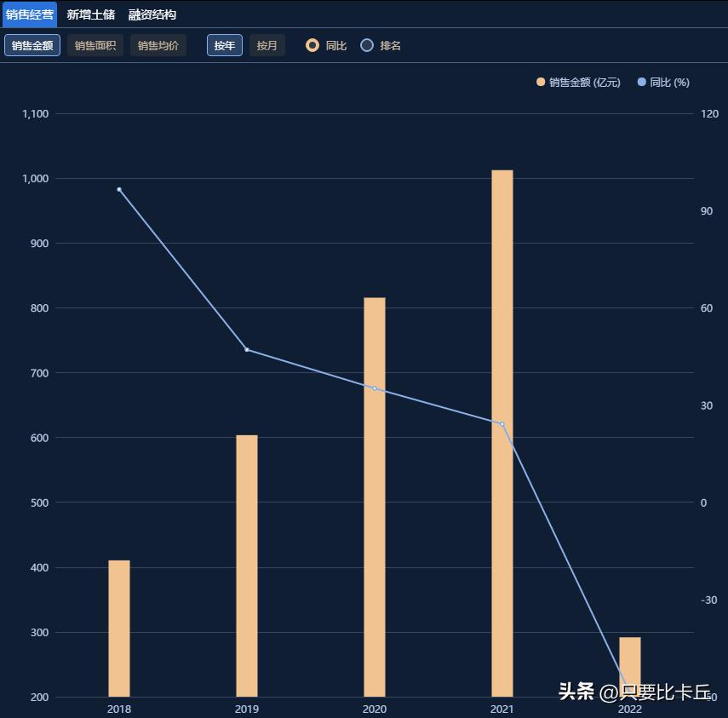Click the 2022 sales bar
The image size is (728, 718).
629,664
